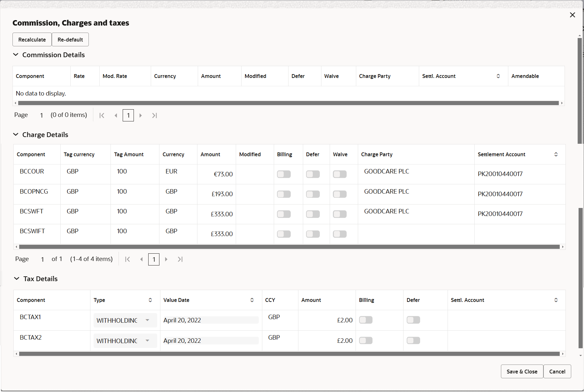Click previous page arrow under Commission Details
The width and height of the screenshot is (584, 392).
click(x=116, y=115)
